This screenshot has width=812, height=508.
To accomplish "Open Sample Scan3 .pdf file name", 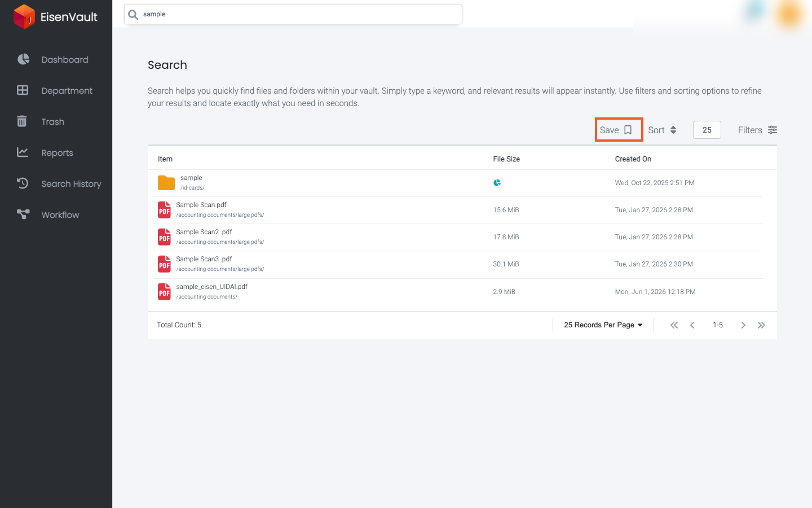I will [204, 259].
